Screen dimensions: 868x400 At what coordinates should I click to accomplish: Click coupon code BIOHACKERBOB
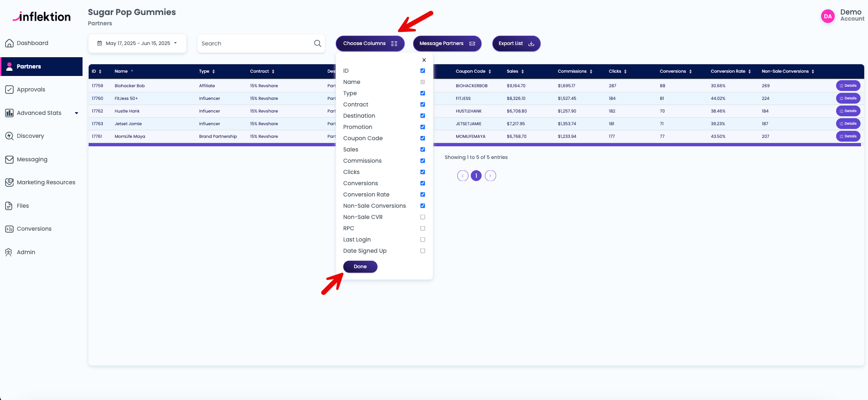point(471,86)
